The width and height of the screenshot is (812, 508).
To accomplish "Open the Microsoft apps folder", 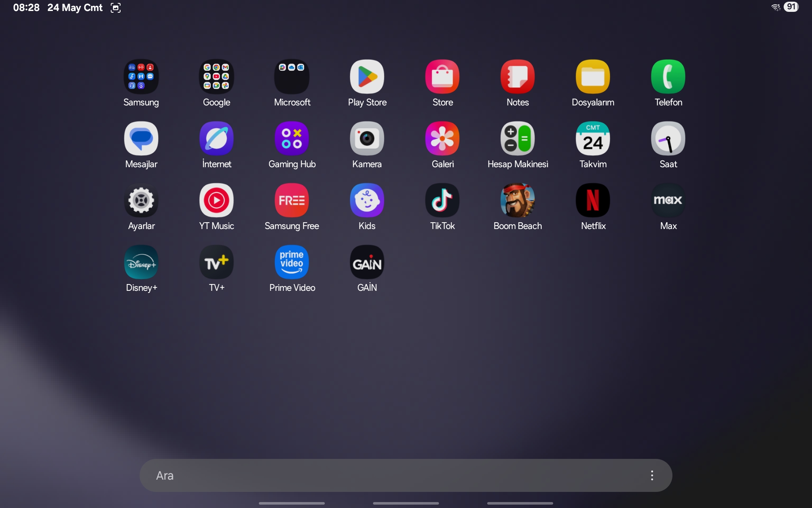I will point(292,77).
